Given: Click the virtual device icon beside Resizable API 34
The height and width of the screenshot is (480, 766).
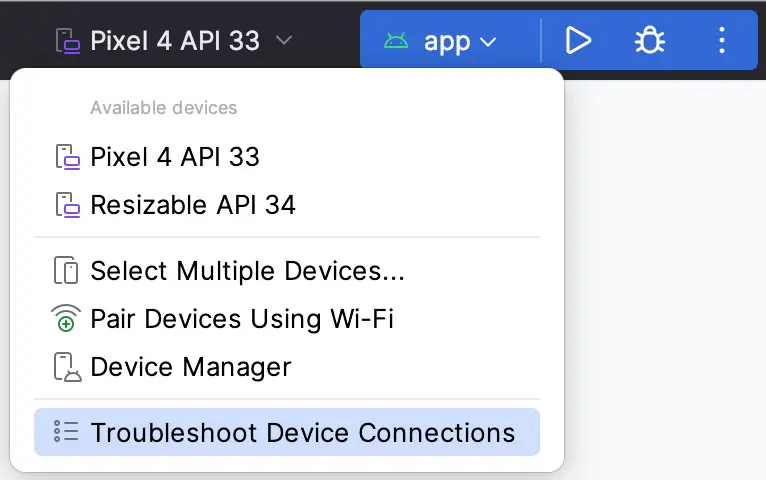Looking at the screenshot, I should point(68,205).
